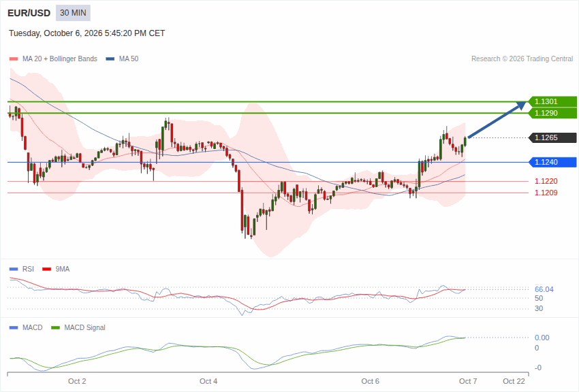Image resolution: width=579 pixels, height=392 pixels.
Task: Click the 1.1290 resistance price label
Action: pos(552,113)
